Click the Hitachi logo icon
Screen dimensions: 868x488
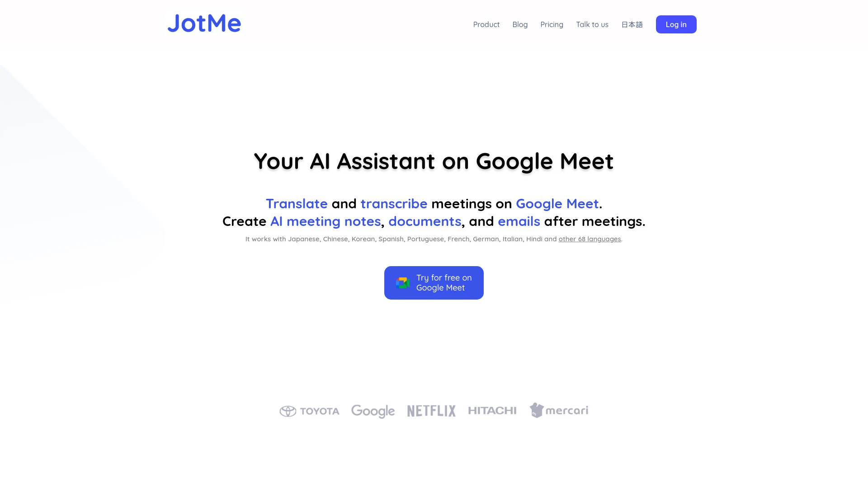492,411
